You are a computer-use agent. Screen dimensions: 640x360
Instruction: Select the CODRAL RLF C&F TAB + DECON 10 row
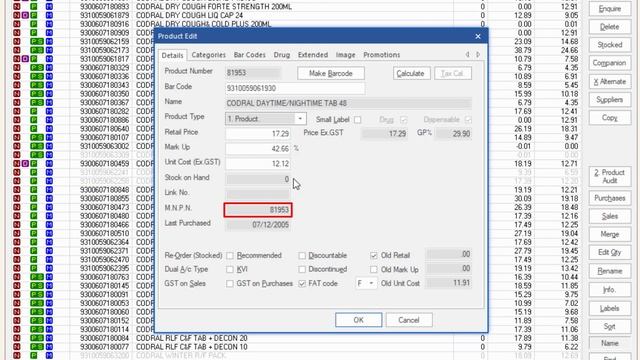click(296, 347)
